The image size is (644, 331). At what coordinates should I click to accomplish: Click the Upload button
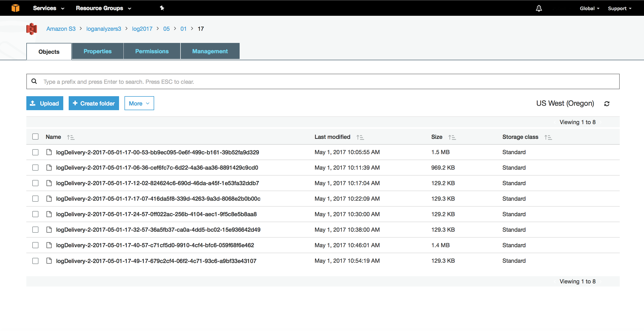pyautogui.click(x=45, y=103)
